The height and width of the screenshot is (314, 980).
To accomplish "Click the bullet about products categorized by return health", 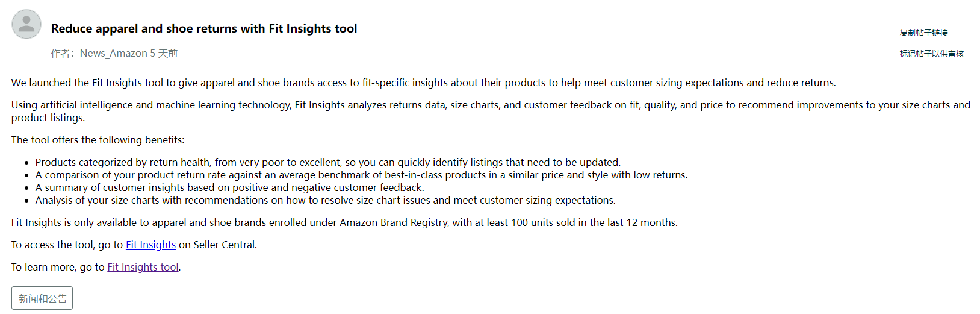I will 327,162.
